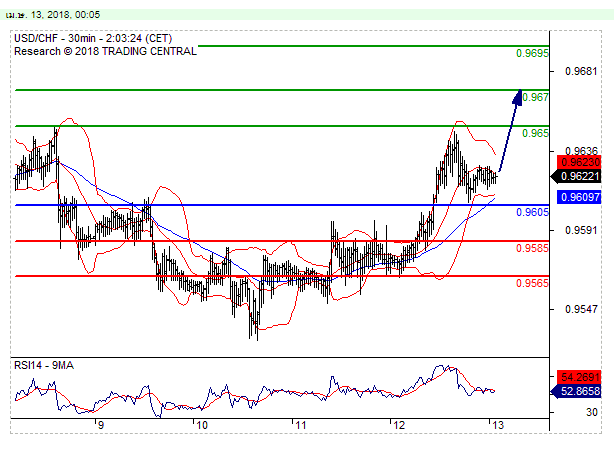Click the date axis label 9
The height and width of the screenshot is (449, 614).
101,425
